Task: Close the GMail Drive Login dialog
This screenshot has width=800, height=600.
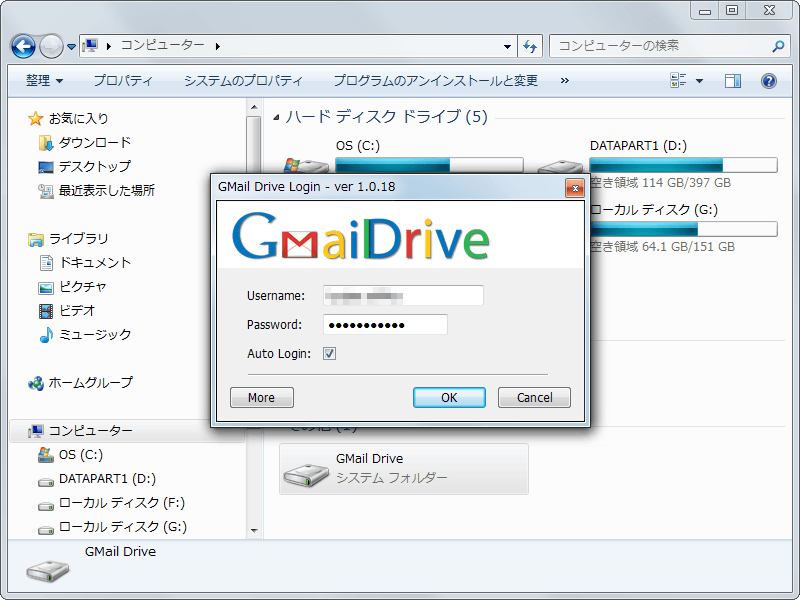Action: coord(575,188)
